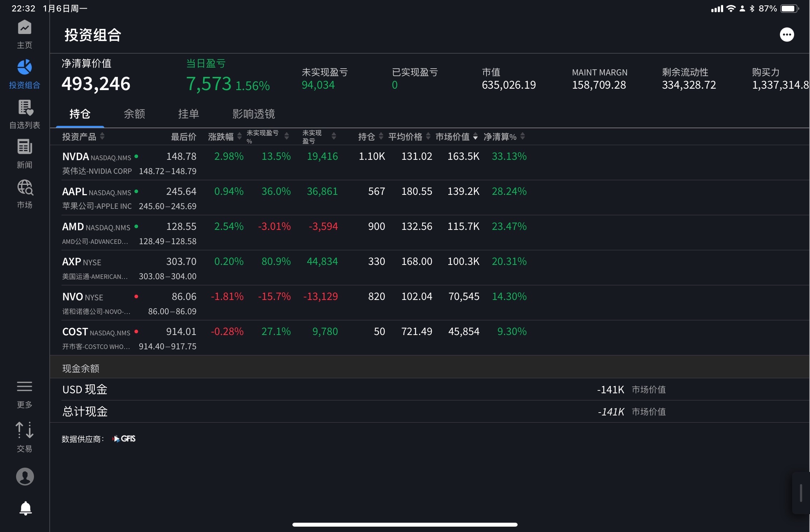Click AAPL's 36,861 unrealized profit
Viewport: 810px width, 532px height.
pyautogui.click(x=322, y=191)
